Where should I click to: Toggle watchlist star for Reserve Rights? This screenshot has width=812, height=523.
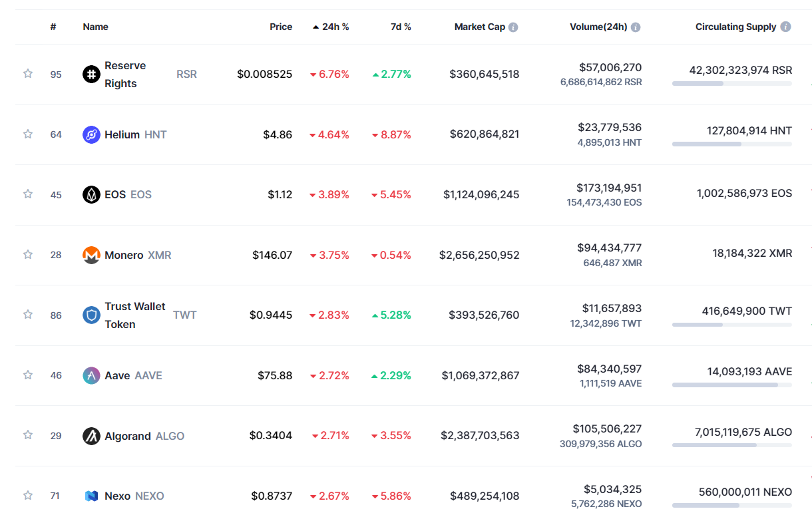(28, 74)
